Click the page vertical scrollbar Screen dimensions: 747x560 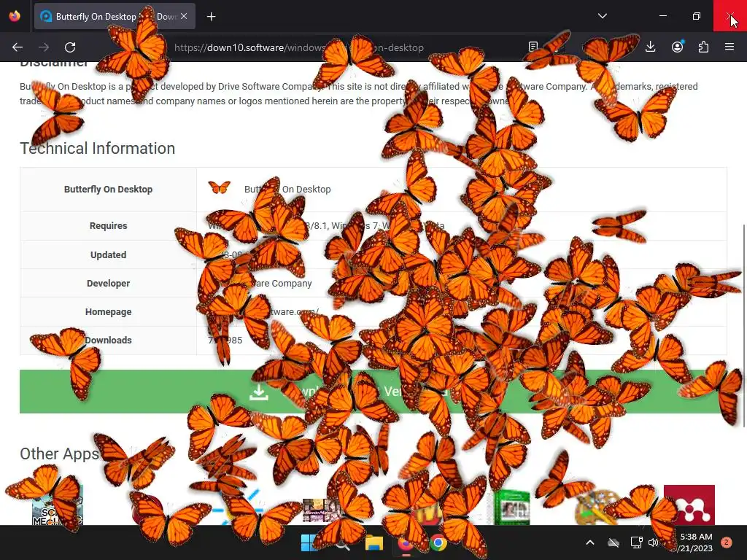[x=743, y=325]
